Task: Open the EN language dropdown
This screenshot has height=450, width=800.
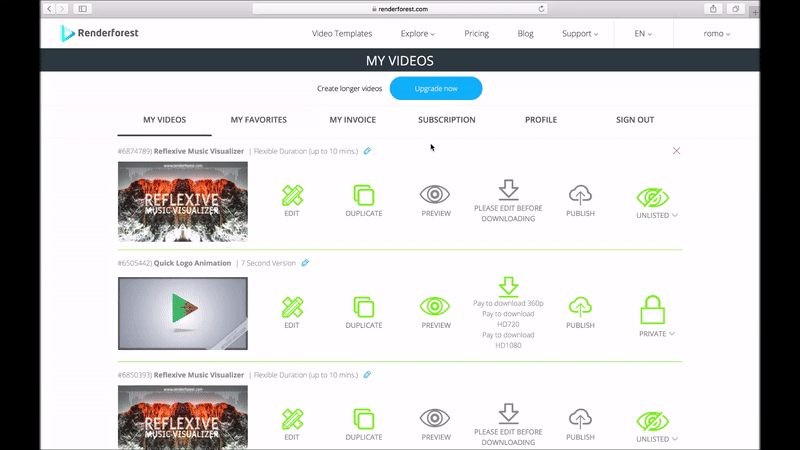Action: 643,34
